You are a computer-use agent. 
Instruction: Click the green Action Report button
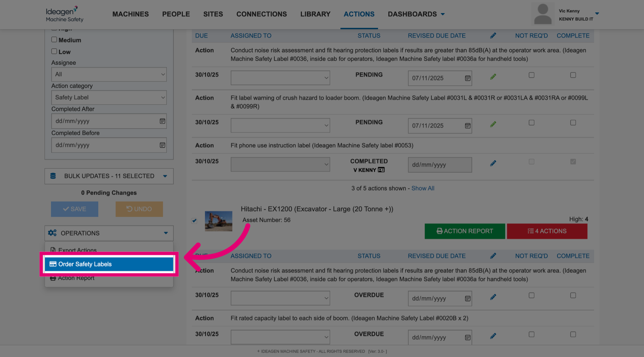click(465, 231)
